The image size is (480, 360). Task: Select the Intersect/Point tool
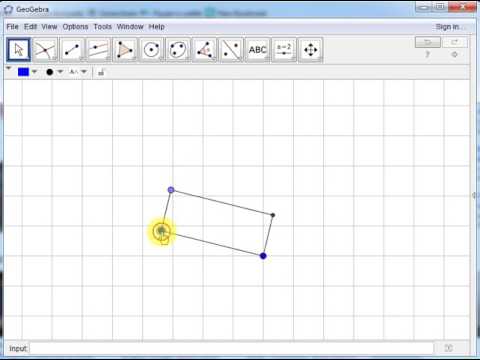coord(45,50)
